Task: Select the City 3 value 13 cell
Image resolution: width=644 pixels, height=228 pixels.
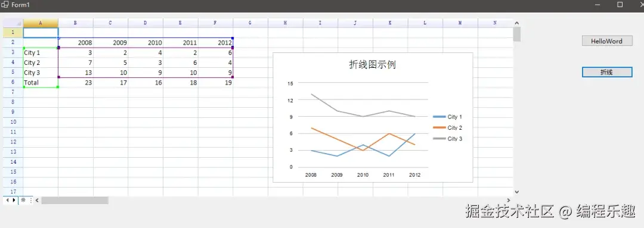Action: pos(76,73)
